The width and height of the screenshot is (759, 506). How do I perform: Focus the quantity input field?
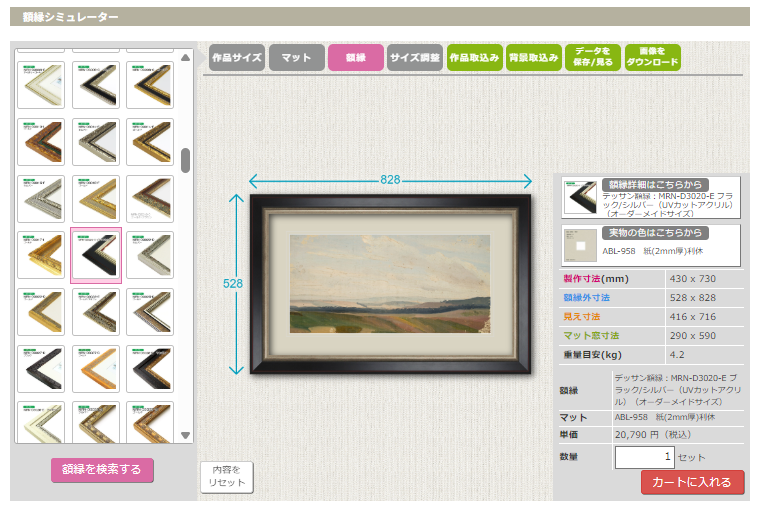tap(645, 457)
